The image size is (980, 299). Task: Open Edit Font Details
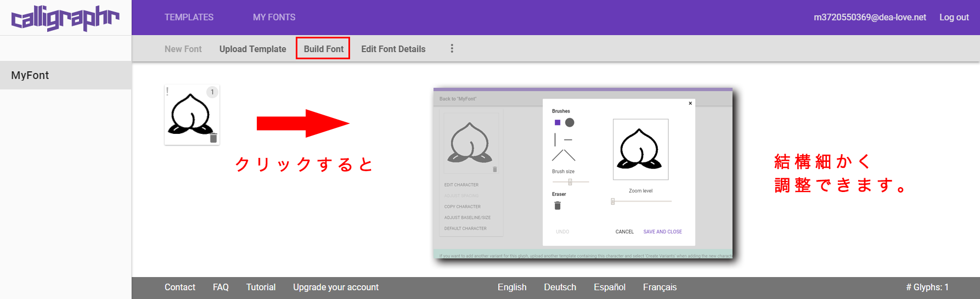pyautogui.click(x=393, y=49)
